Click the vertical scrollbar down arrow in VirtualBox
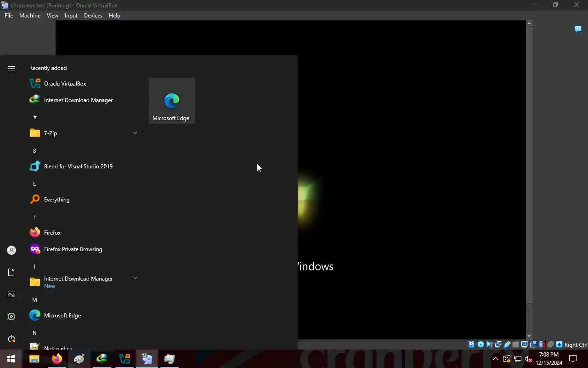 coord(529,337)
